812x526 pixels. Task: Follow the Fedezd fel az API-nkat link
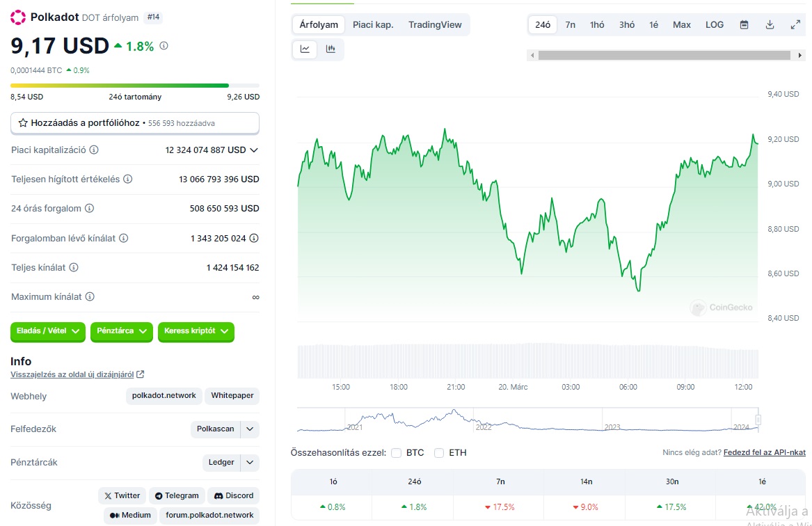click(x=765, y=452)
